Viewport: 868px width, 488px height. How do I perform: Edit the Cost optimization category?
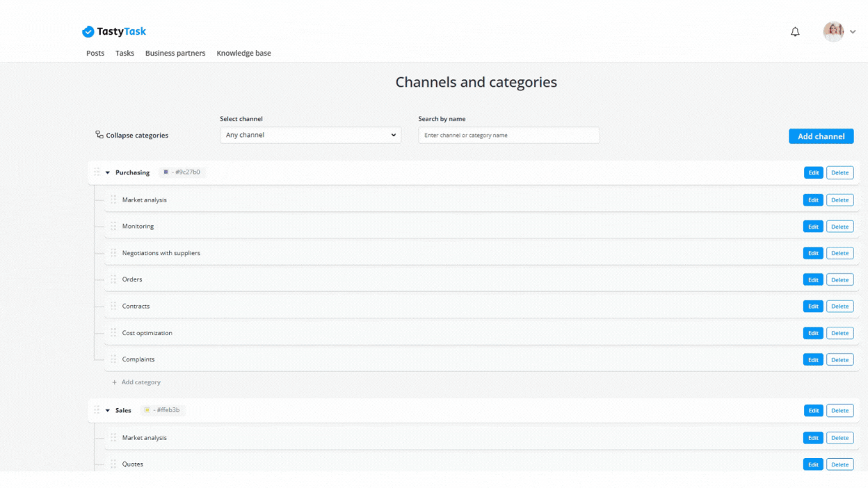tap(813, 333)
